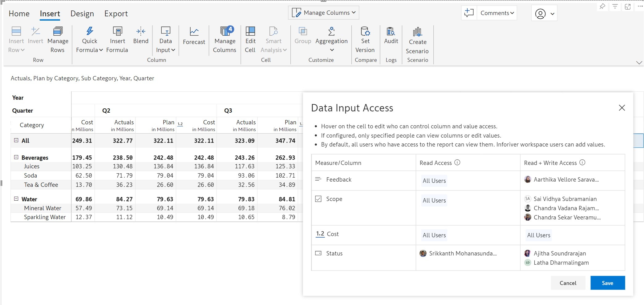Image resolution: width=644 pixels, height=305 pixels.
Task: Click All Users read access for Feedback
Action: [x=434, y=181]
